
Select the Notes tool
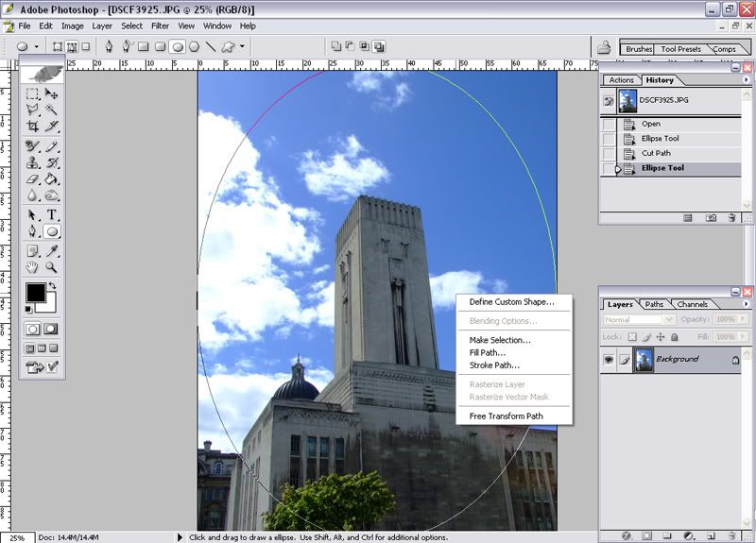(x=32, y=250)
